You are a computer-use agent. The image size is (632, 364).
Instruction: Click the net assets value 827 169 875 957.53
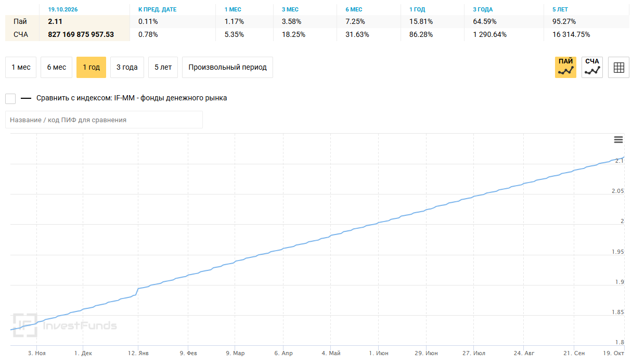pyautogui.click(x=81, y=35)
